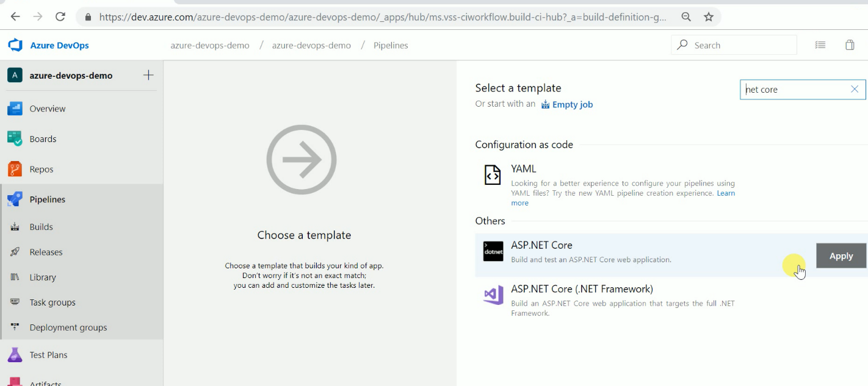Go to Library in sidebar
Viewport: 868px width, 386px height.
pyautogui.click(x=43, y=277)
